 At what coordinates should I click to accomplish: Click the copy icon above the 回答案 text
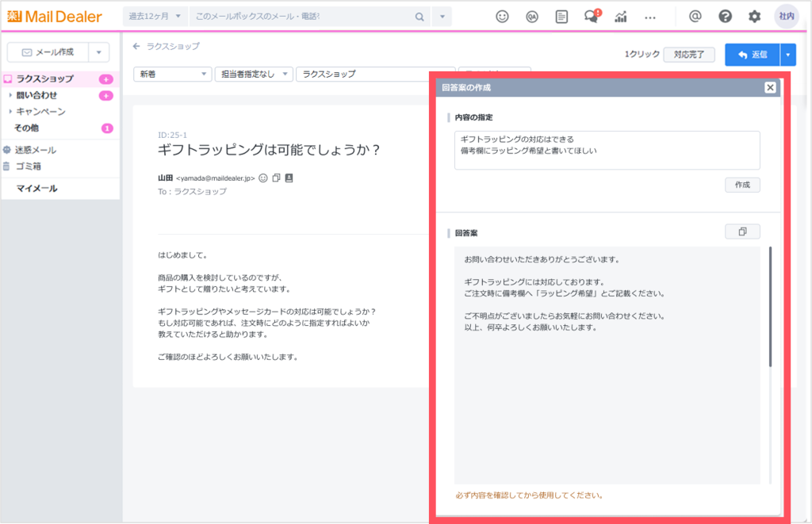742,231
